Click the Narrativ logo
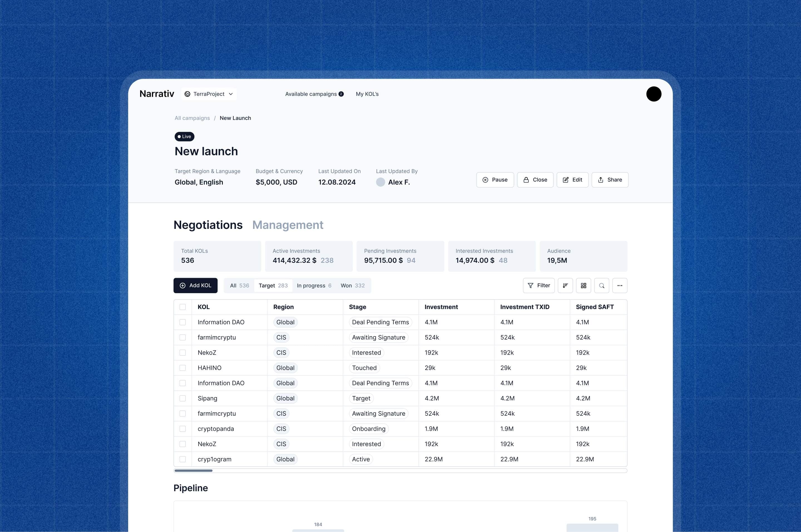Viewport: 801px width, 532px height. [157, 94]
